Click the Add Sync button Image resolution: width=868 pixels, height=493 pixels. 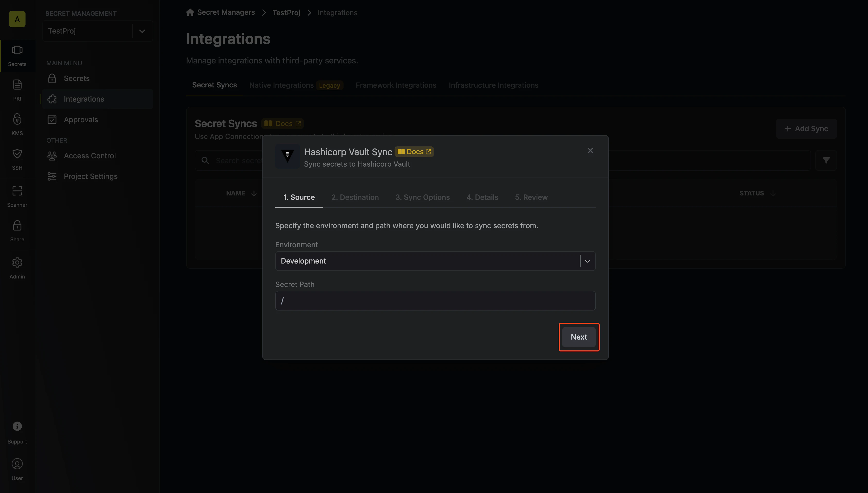pyautogui.click(x=806, y=129)
